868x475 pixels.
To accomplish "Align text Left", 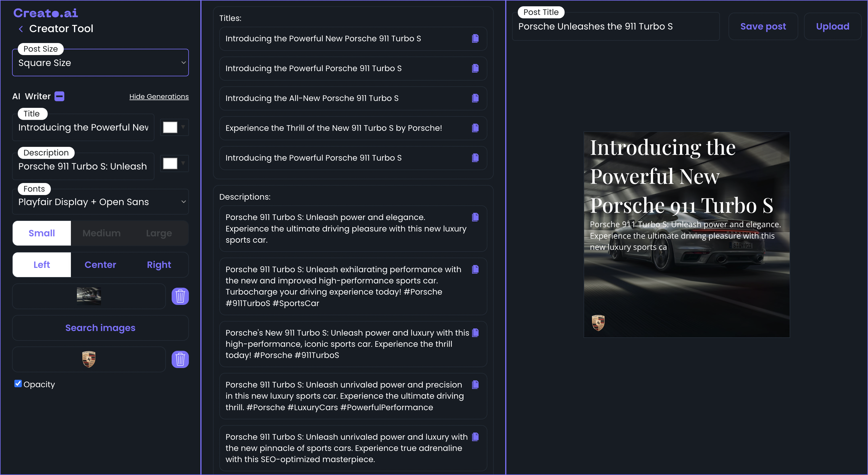I will (x=42, y=264).
